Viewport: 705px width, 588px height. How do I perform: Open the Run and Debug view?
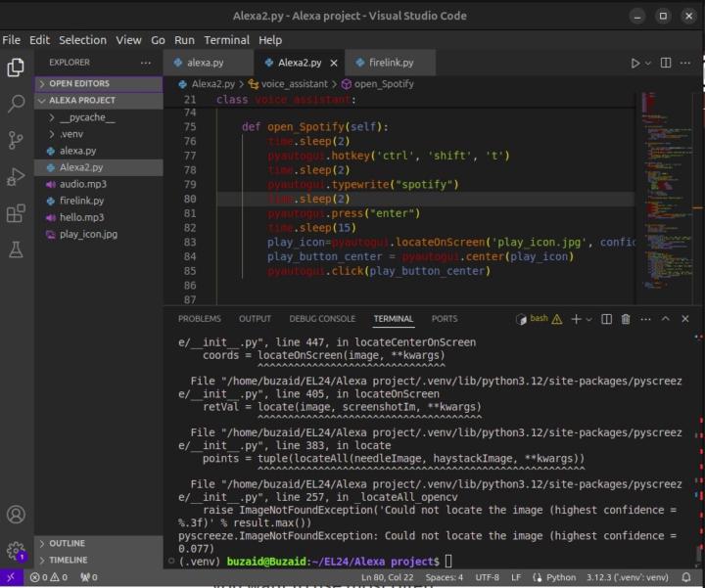16,177
